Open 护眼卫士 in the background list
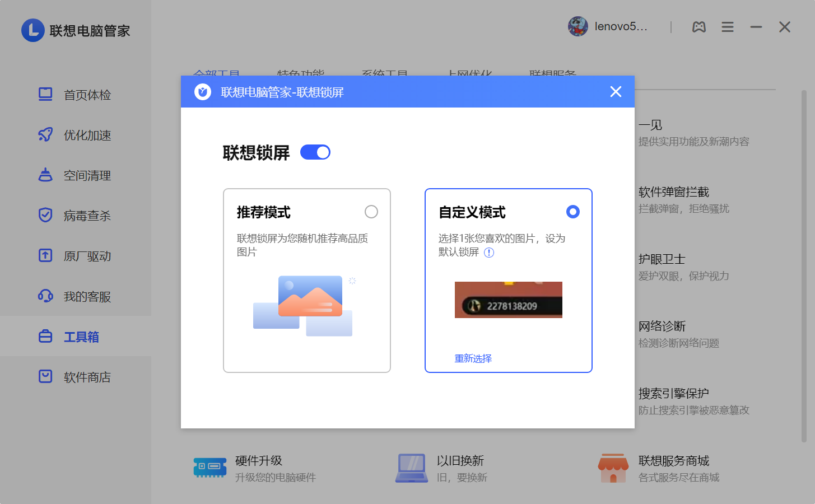The image size is (815, 504). tap(684, 267)
